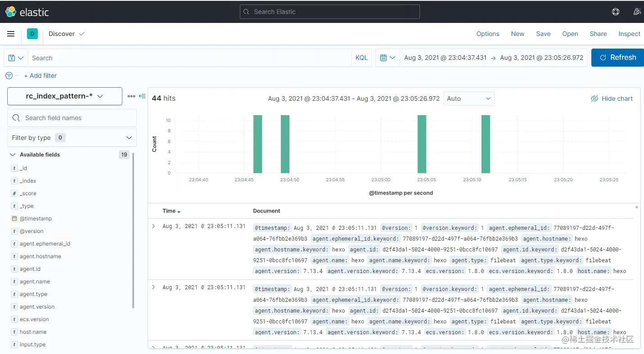Expand the Filter by type dropdown
Image resolution: width=644 pixels, height=354 pixels.
tap(72, 138)
